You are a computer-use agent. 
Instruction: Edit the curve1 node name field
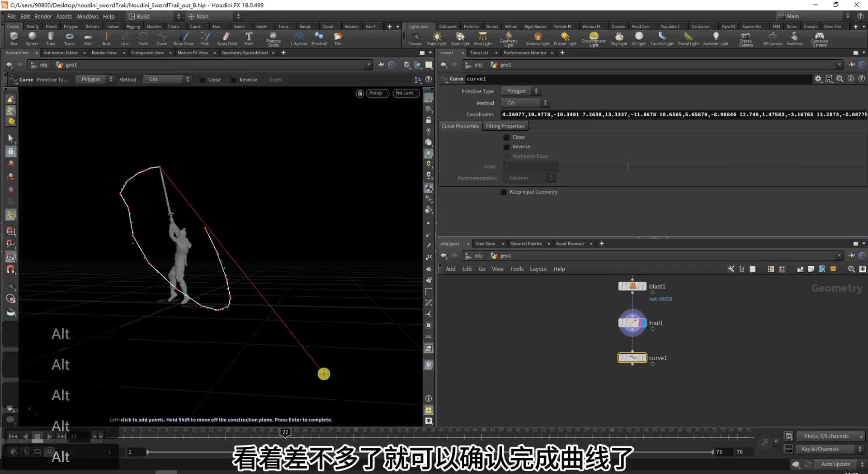(x=638, y=79)
